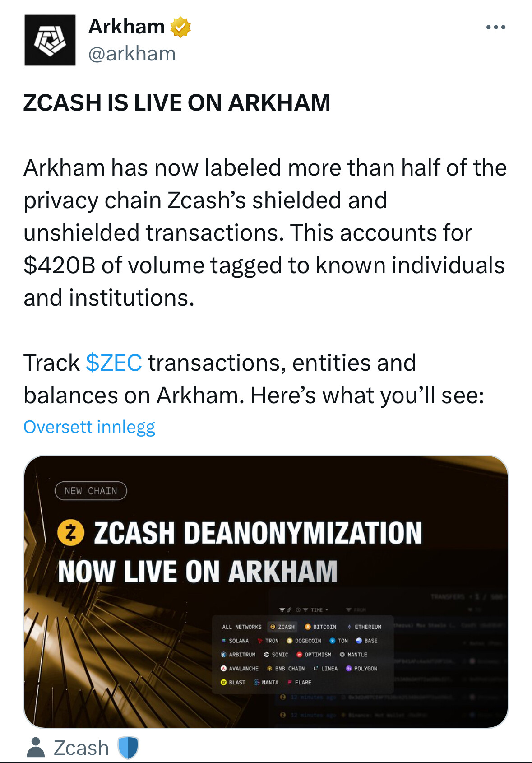532x763 pixels.
Task: Click Oversett innlegg to translate the post
Action: pos(89,427)
